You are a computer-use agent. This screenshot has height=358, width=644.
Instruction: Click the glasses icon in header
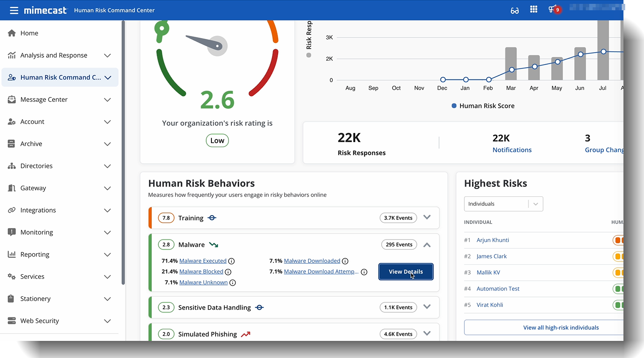514,10
